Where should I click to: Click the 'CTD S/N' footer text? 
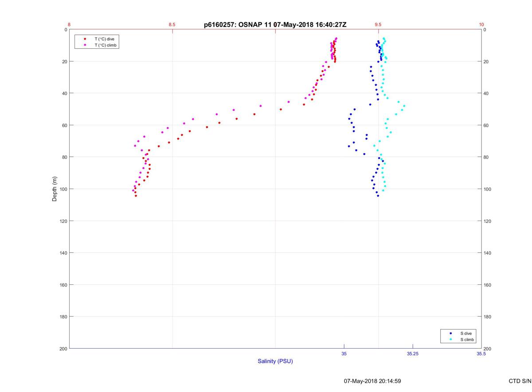click(x=520, y=381)
